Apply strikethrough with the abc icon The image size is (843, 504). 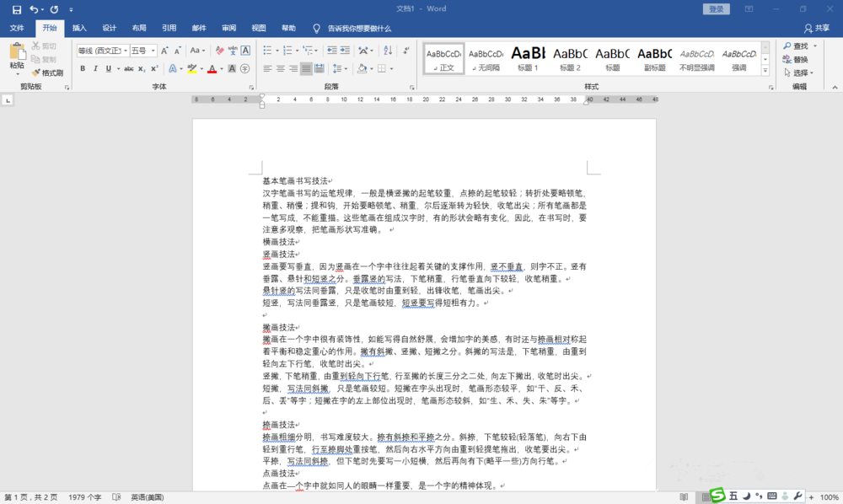coord(129,69)
